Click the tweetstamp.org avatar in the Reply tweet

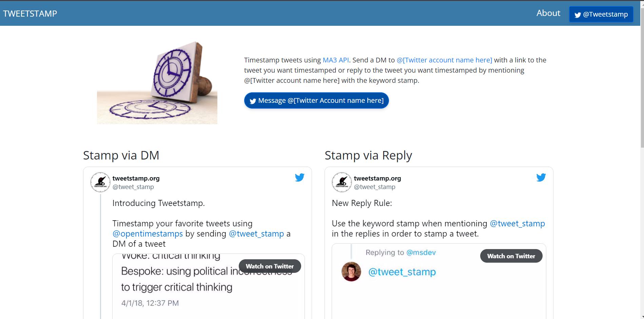[x=342, y=182]
